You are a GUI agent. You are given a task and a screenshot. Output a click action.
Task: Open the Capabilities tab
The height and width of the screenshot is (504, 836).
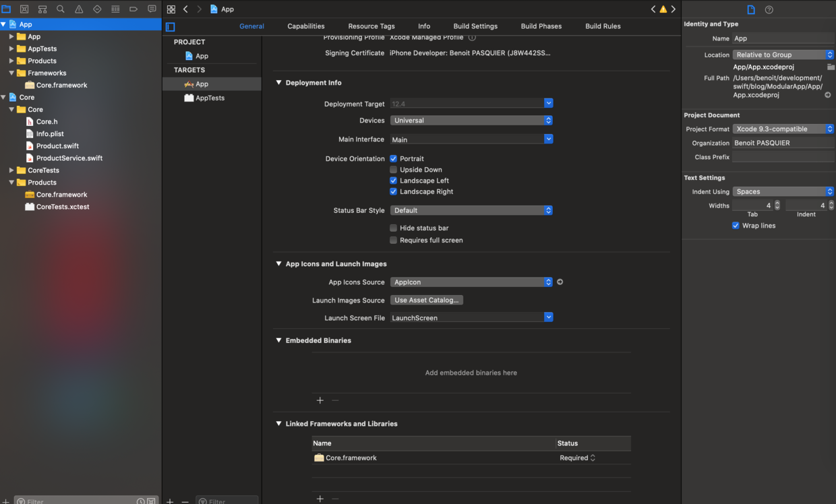click(x=306, y=26)
